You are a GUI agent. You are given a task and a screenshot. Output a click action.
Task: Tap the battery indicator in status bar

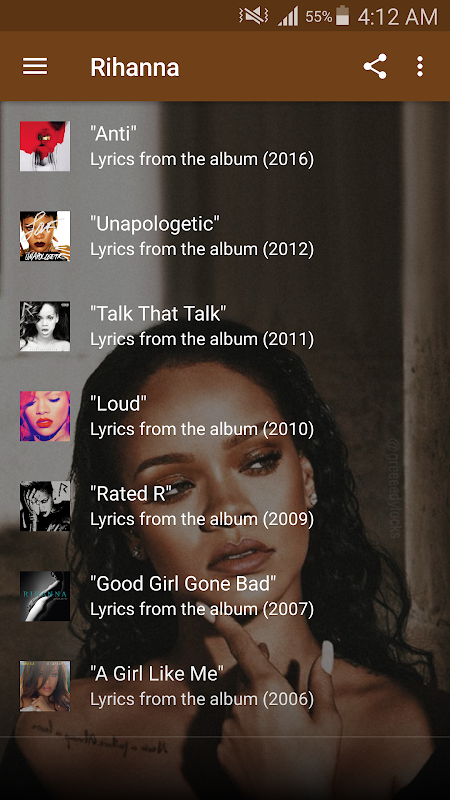343,16
